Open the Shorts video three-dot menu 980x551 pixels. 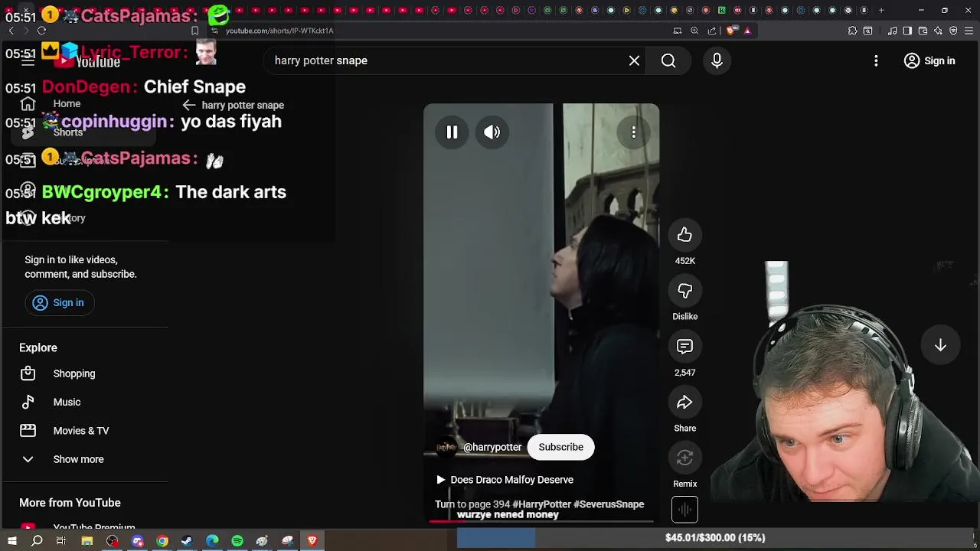(633, 132)
